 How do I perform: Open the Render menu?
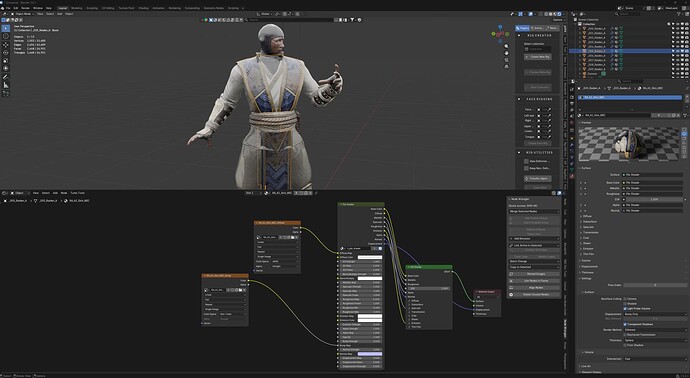coord(26,8)
